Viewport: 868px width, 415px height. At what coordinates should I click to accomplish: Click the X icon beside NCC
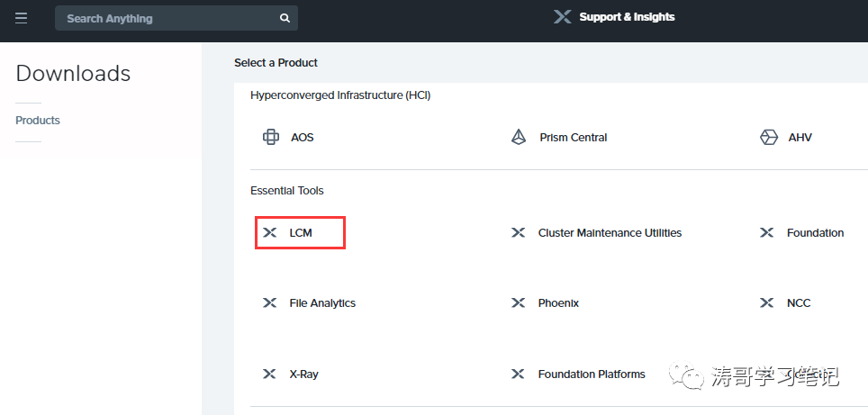(x=767, y=303)
